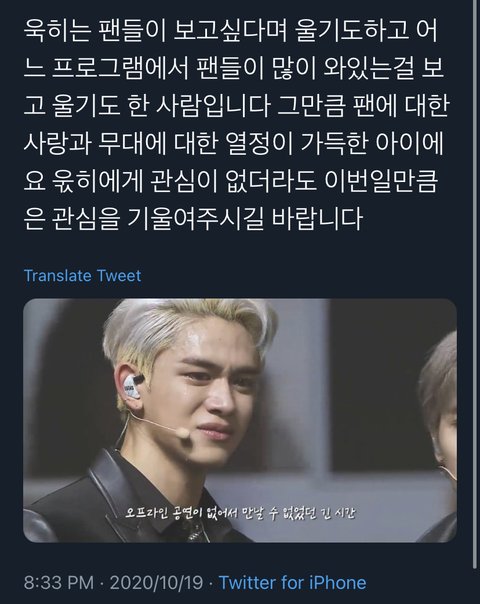Click tweet line starting with 고 울기도 한

237,106
